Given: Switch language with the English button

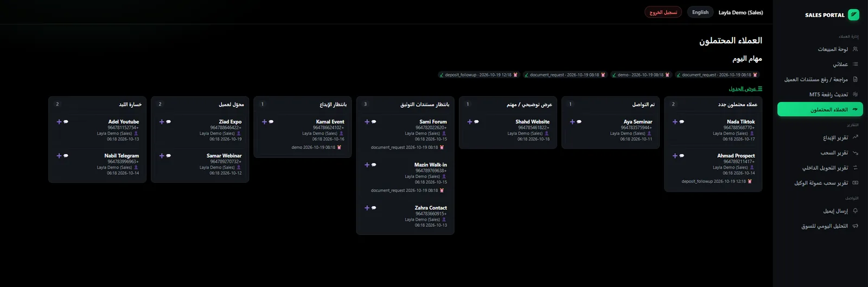Looking at the screenshot, I should point(700,12).
